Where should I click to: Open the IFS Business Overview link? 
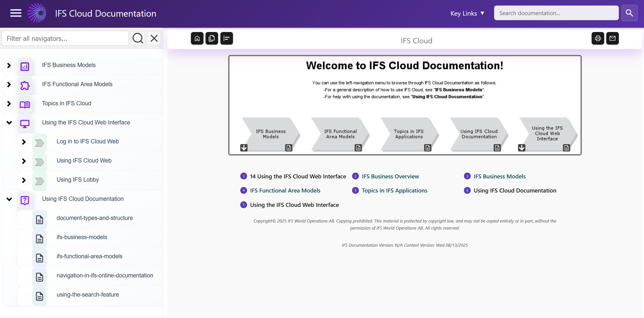tap(390, 176)
